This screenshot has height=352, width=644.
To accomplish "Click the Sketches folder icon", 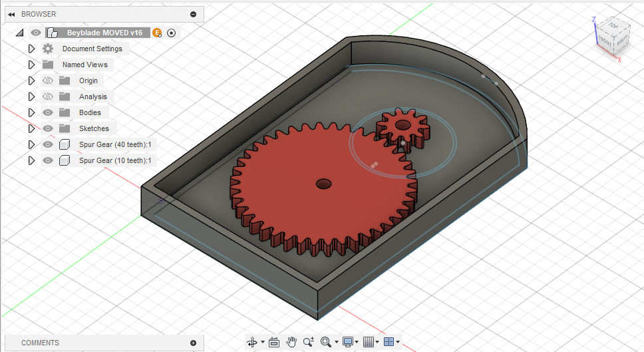I will pos(65,128).
